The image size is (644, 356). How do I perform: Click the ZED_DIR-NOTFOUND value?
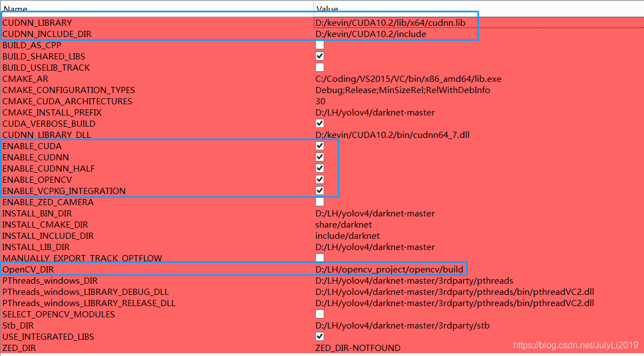pos(358,348)
